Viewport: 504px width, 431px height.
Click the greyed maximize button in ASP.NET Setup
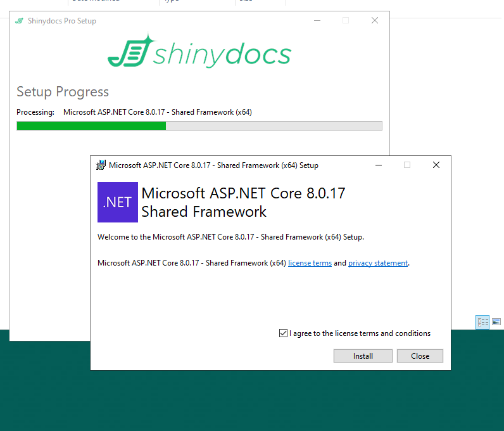pos(407,165)
